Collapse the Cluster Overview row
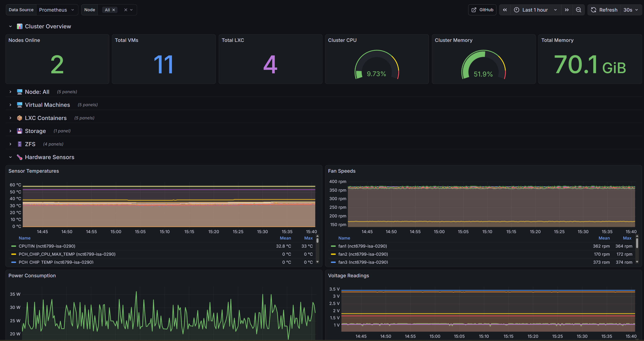The height and width of the screenshot is (341, 644). pyautogui.click(x=10, y=26)
